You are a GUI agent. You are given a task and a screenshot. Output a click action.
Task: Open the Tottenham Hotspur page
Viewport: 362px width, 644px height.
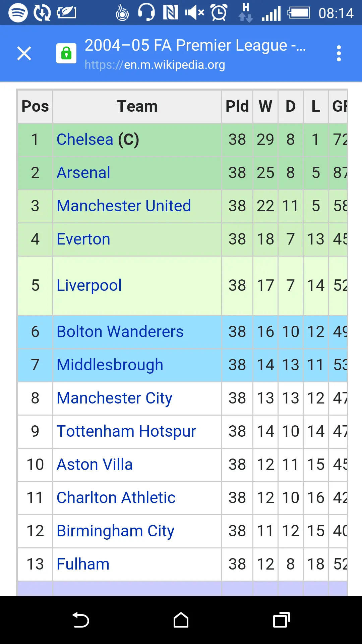pyautogui.click(x=126, y=431)
